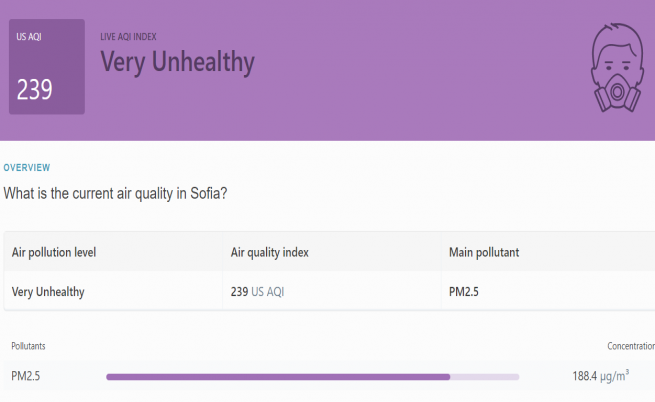Click the Sofia air quality heading

click(x=115, y=193)
